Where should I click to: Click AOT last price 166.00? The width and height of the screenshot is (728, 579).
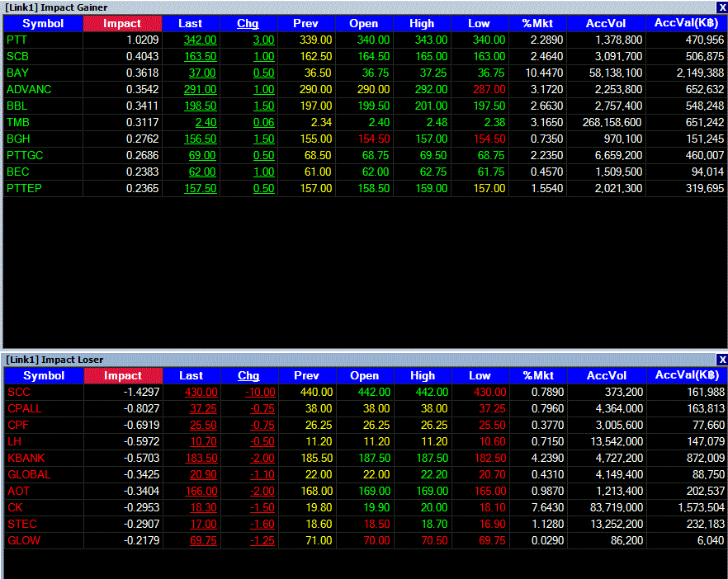(x=201, y=492)
